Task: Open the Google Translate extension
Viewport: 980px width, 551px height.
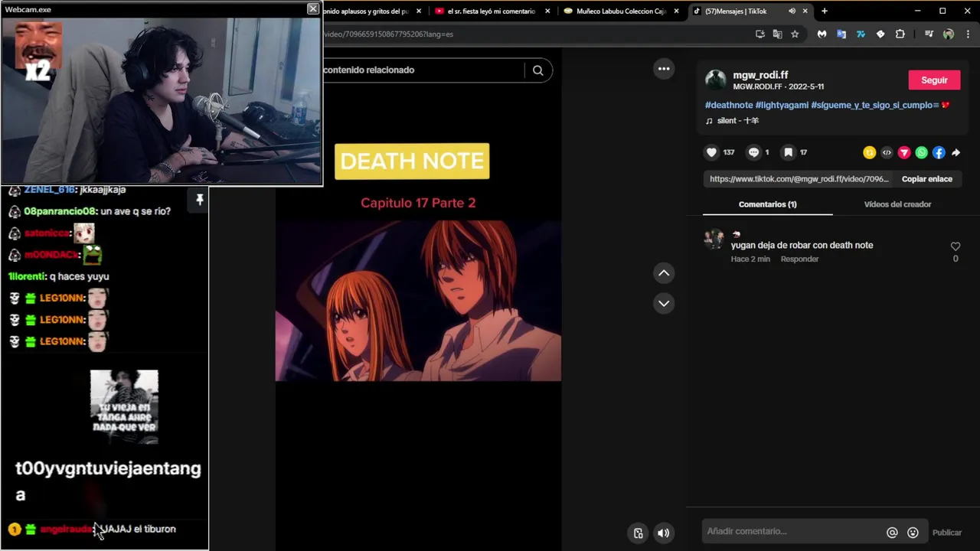Action: [841, 34]
